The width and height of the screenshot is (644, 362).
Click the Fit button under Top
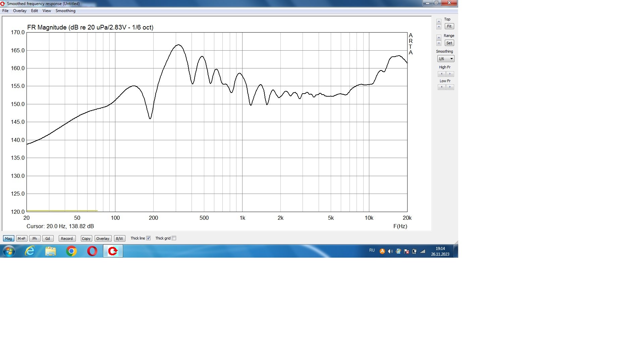[x=449, y=26]
